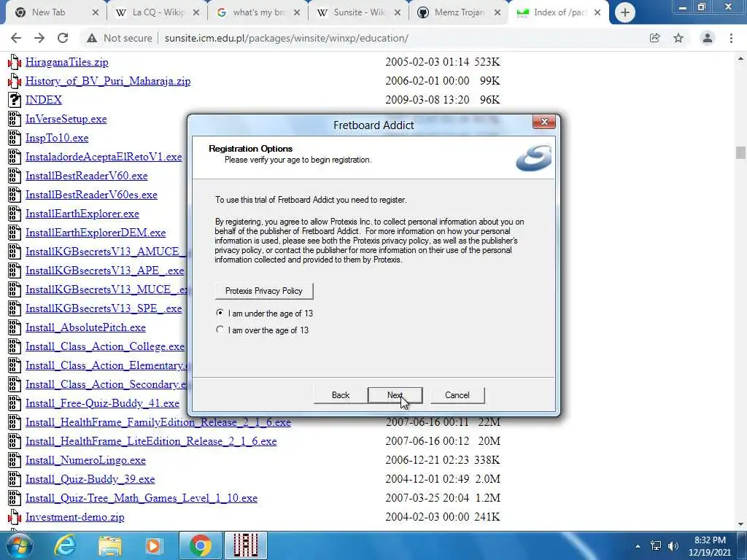The height and width of the screenshot is (560, 747).
Task: Click the binary icon beside Install_NumeroLingo.exe
Action: [x=15, y=461]
